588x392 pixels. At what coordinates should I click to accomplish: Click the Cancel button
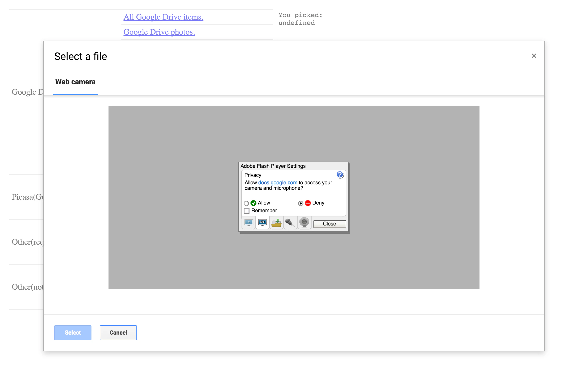pyautogui.click(x=118, y=333)
